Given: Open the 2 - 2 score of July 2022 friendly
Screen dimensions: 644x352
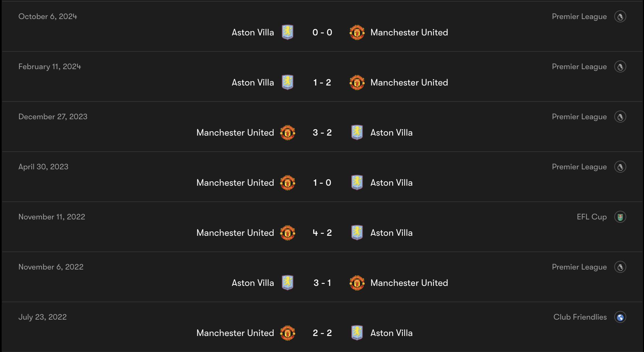Looking at the screenshot, I should (322, 333).
